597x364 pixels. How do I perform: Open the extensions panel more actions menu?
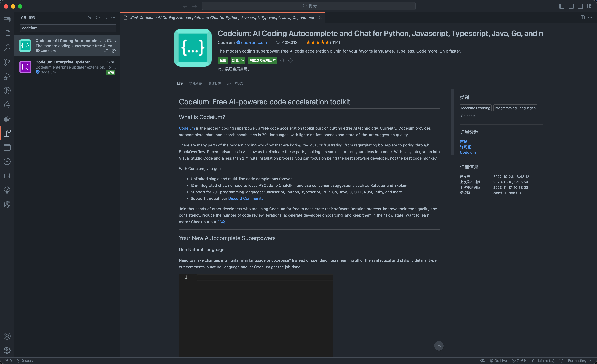coord(113,18)
